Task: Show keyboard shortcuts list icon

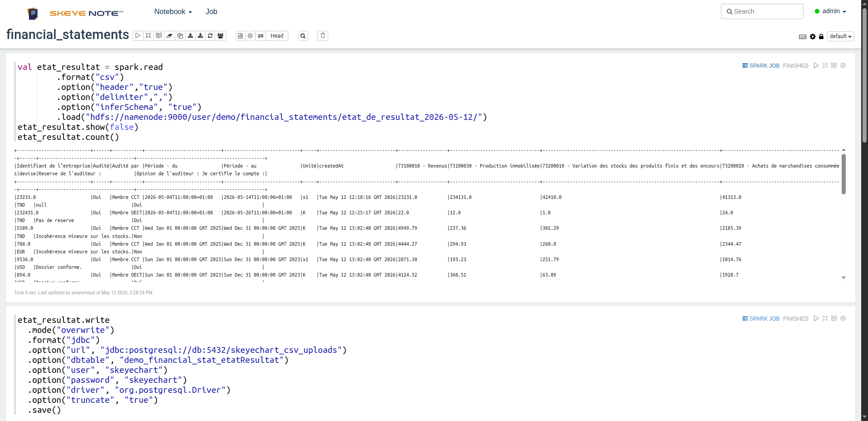Action: click(803, 37)
